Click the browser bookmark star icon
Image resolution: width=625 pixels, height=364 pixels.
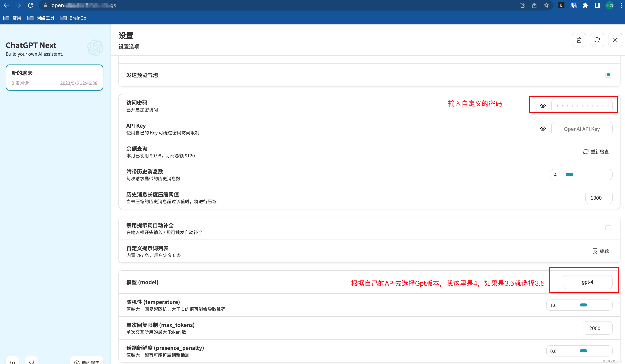[x=546, y=5]
